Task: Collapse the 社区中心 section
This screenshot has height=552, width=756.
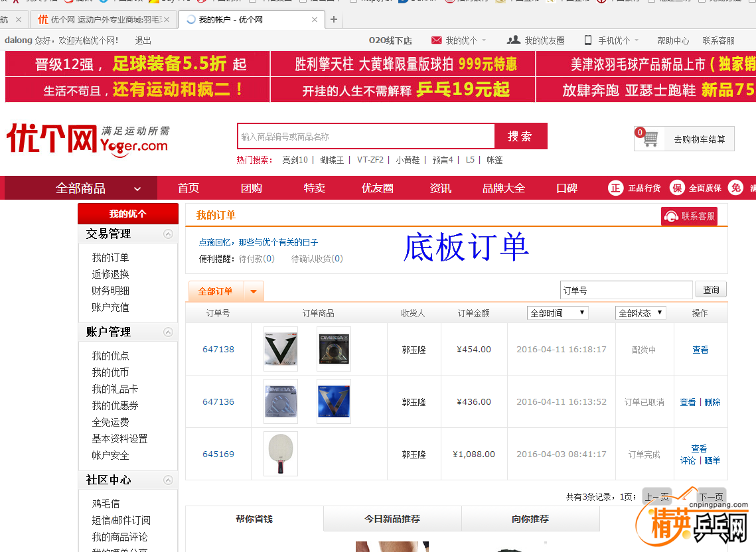Action: click(x=168, y=480)
